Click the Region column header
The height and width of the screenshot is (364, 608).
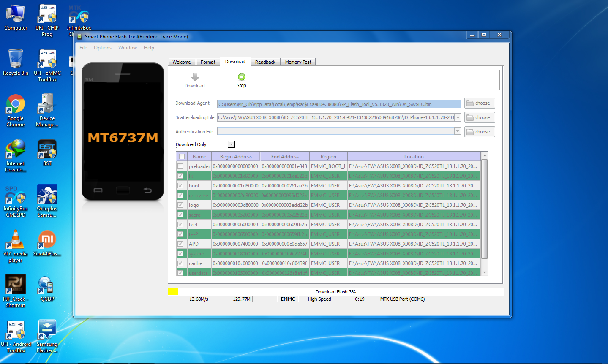coord(328,156)
